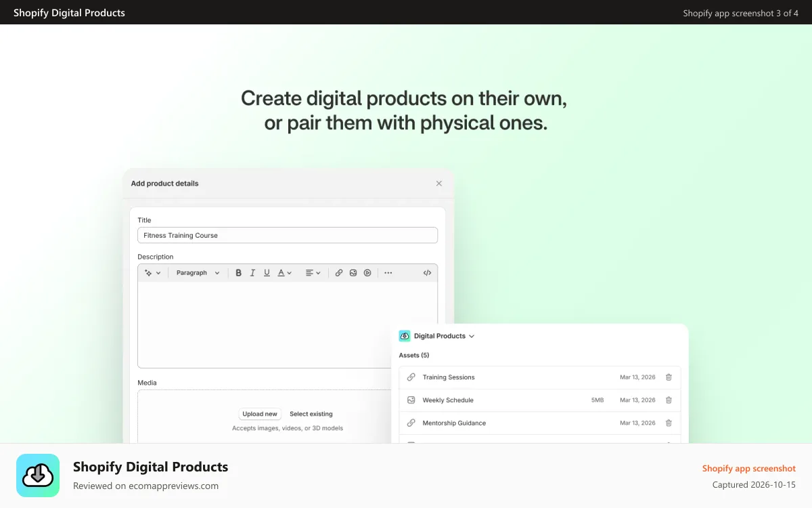Click Shopify app screenshot 3 of 4 label
The height and width of the screenshot is (508, 812).
pyautogui.click(x=740, y=13)
